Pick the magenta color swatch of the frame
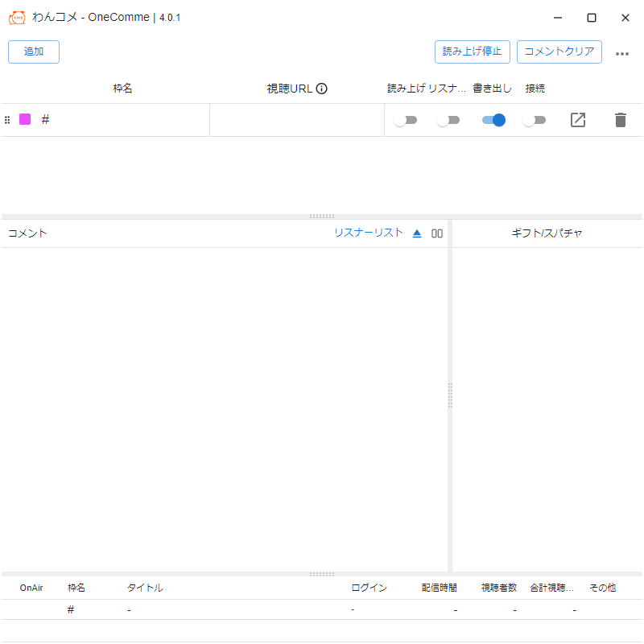Screen dimensions: 644x644 (x=25, y=120)
